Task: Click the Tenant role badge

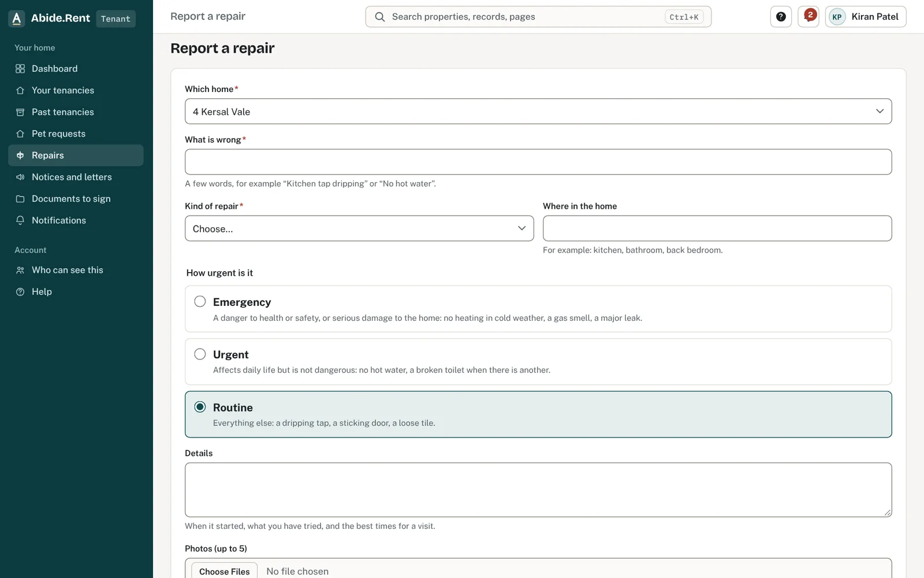Action: coord(115,19)
